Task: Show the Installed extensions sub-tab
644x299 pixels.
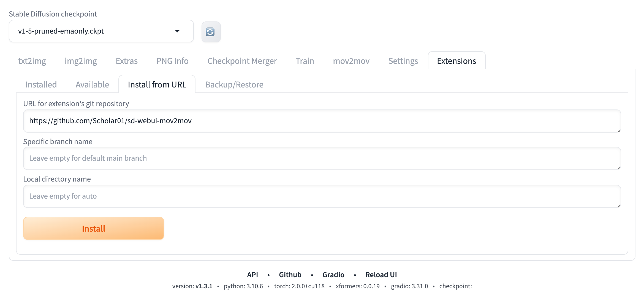Action: (41, 84)
